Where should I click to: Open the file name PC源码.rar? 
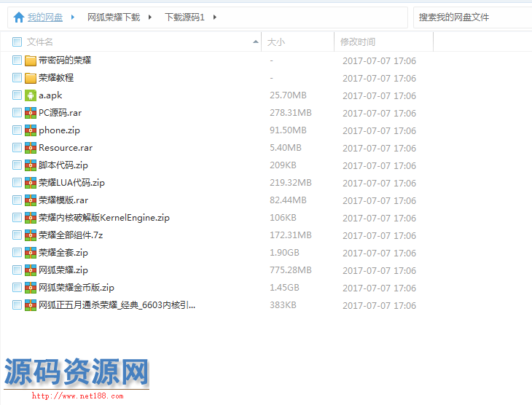coord(60,113)
